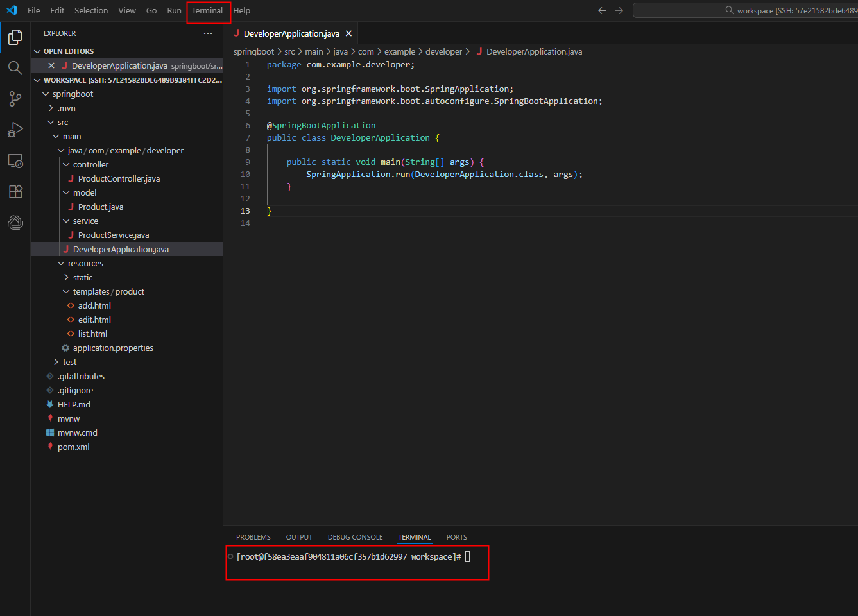Collapse the controller folder
Viewport: 858px width, 616px height.
[x=90, y=164]
